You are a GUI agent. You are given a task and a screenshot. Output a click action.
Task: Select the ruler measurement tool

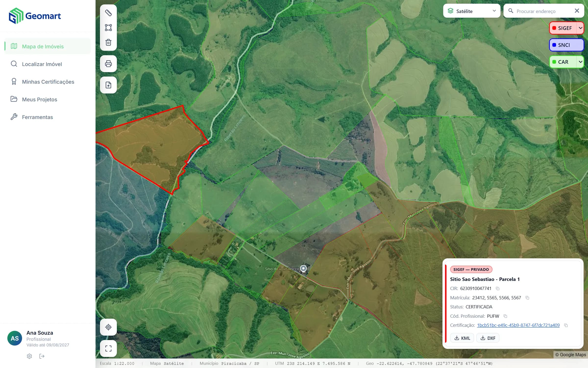(108, 13)
